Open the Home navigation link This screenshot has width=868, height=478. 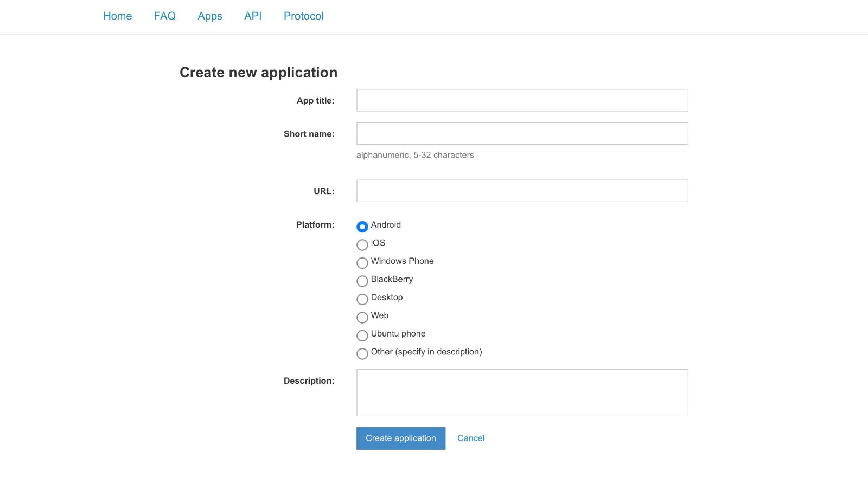[x=117, y=16]
